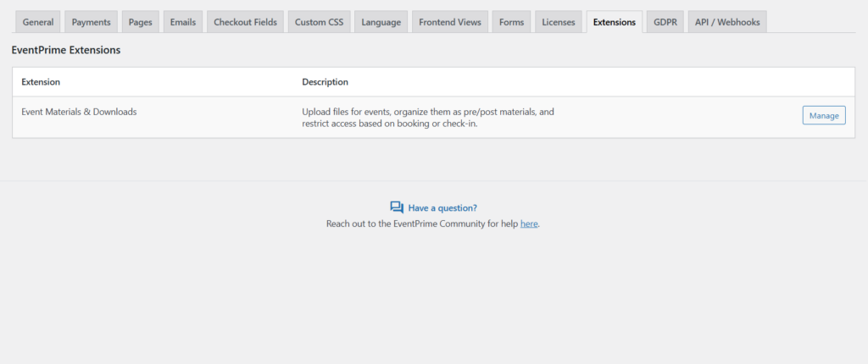Open the Licenses tab

(x=559, y=22)
